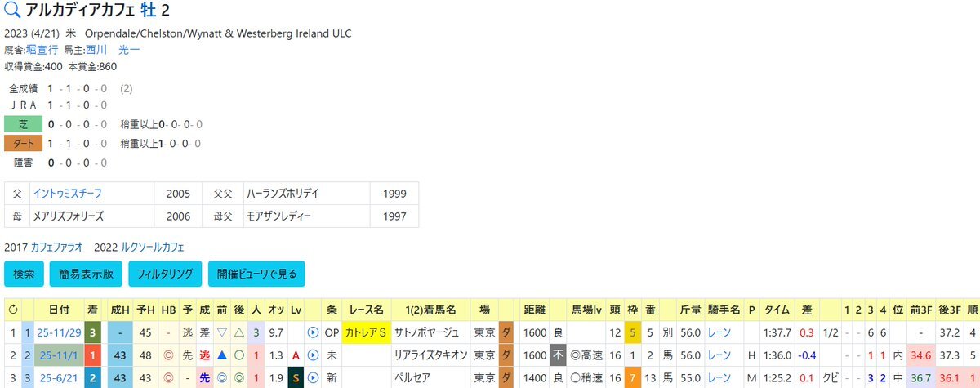Sort by 騎手名 column header
Viewport: 980px width, 388px height.
point(724,310)
